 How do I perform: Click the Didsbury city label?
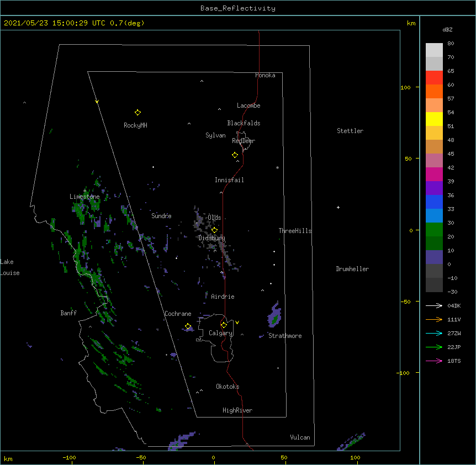tap(211, 238)
